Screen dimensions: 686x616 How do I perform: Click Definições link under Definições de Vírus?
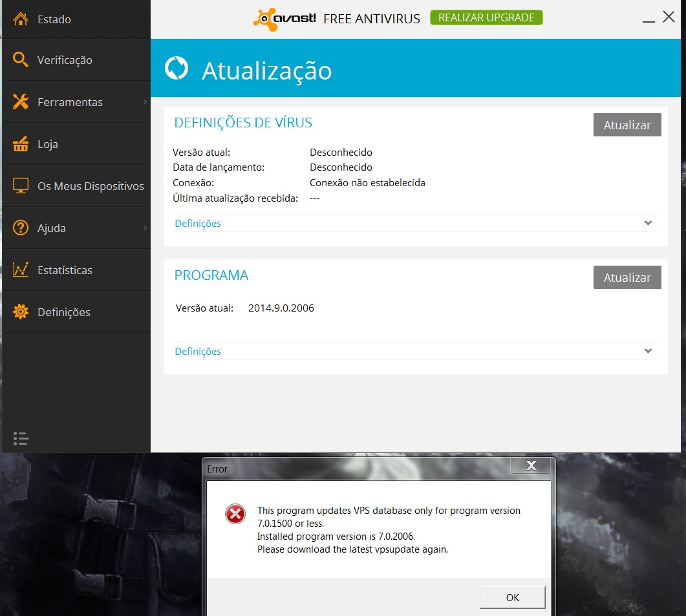[198, 223]
